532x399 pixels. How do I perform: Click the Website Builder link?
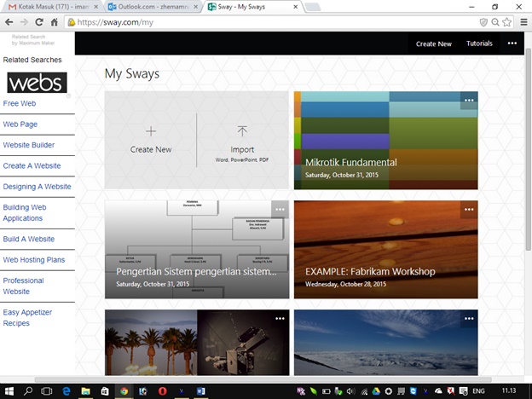point(29,145)
